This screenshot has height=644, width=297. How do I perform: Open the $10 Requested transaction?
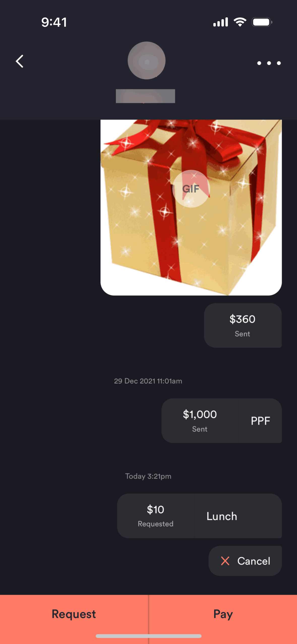[x=156, y=516]
